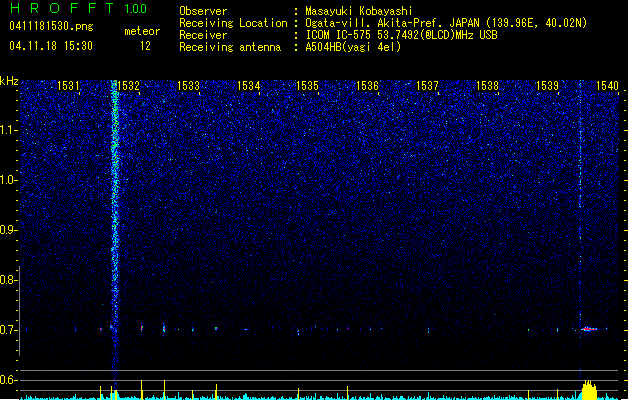The width and height of the screenshot is (629, 400).
Task: Click the large yellow amplitude block near 1540
Action: coord(589,390)
